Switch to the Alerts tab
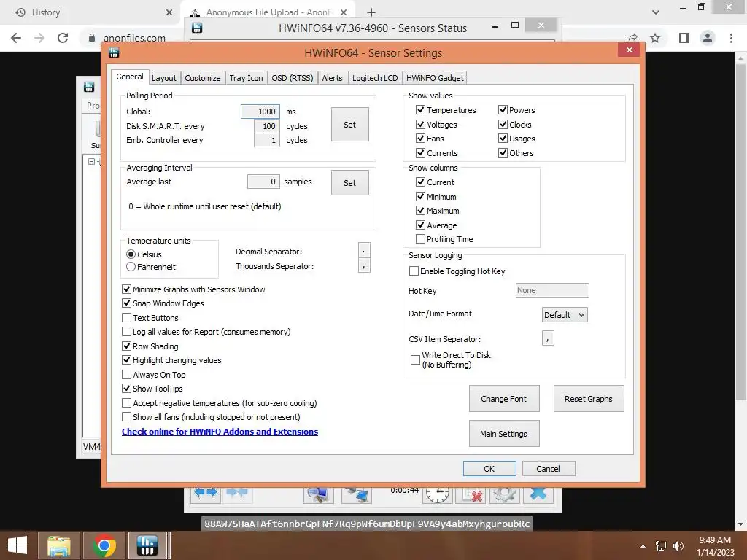 click(x=332, y=78)
